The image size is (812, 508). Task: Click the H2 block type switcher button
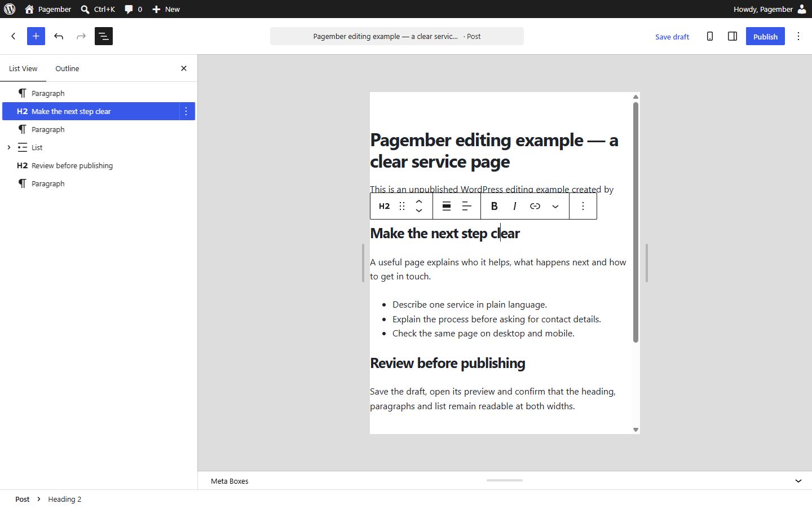384,206
